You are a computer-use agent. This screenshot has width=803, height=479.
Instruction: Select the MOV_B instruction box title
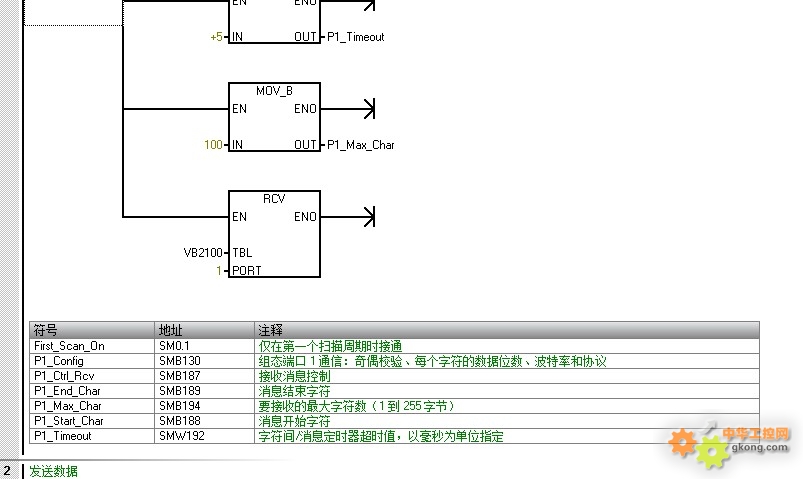(274, 91)
